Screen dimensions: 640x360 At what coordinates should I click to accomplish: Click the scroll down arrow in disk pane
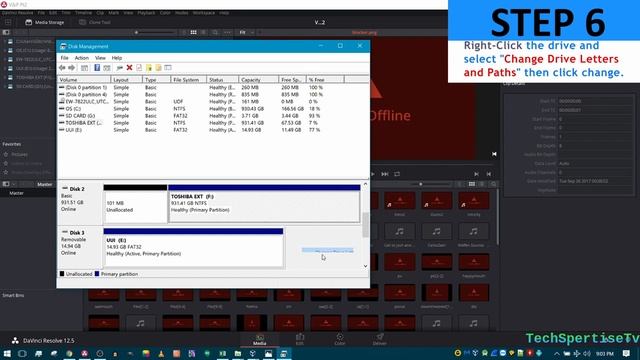coord(365,266)
